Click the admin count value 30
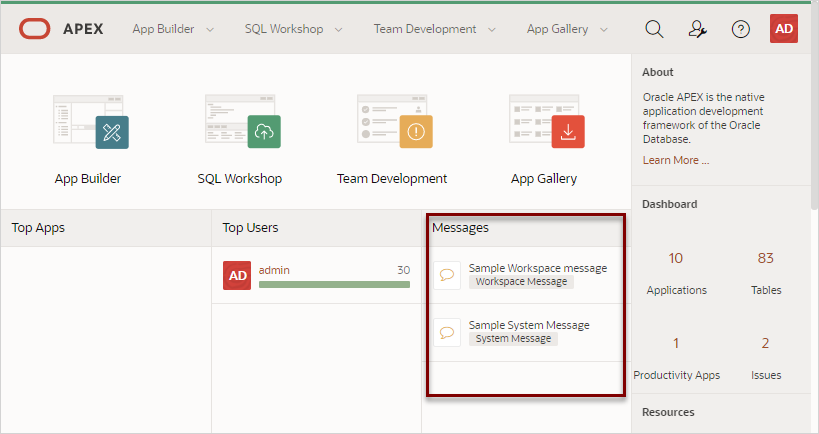 click(x=403, y=270)
